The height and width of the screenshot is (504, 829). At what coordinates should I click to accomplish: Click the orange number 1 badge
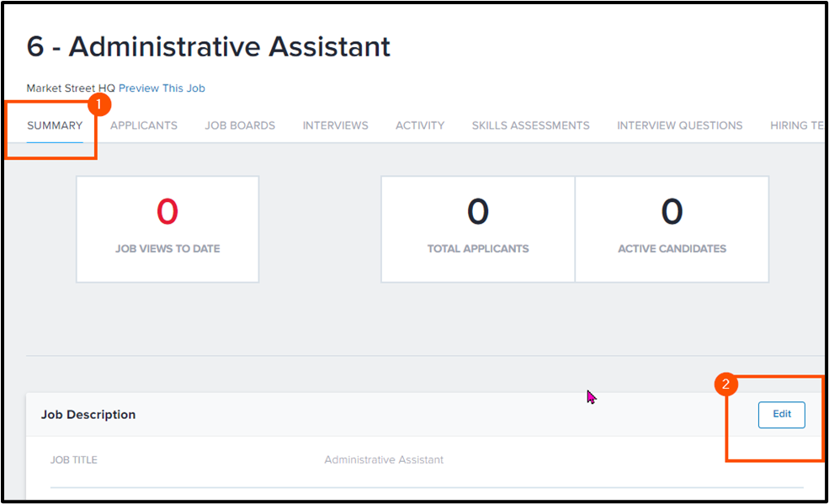(99, 105)
